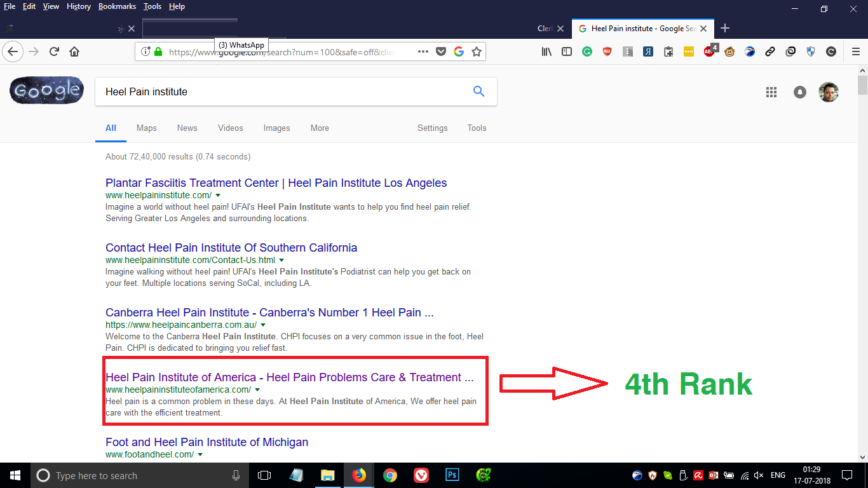
Task: Open the Bookmarks menu
Action: pyautogui.click(x=117, y=6)
